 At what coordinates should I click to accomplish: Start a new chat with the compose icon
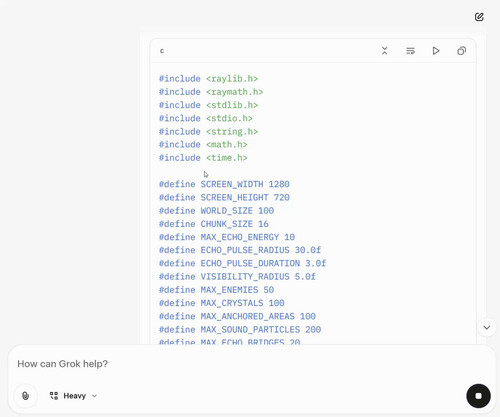pos(479,17)
